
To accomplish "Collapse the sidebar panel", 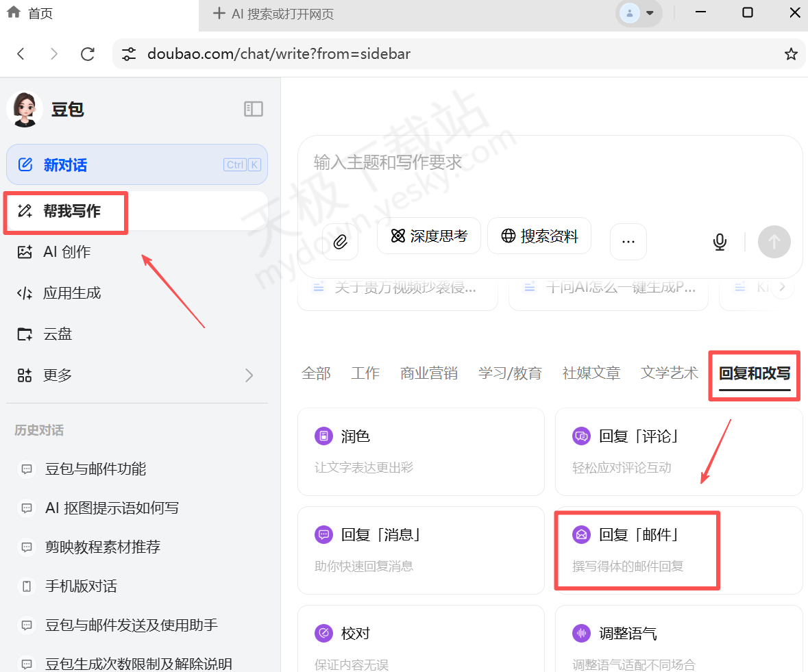I will [253, 108].
